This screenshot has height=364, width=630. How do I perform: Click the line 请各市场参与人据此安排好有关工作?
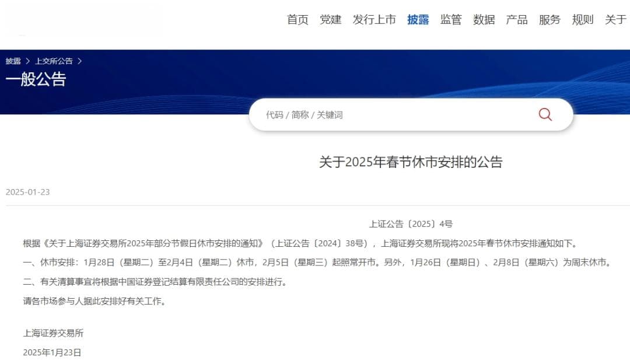[95, 301]
